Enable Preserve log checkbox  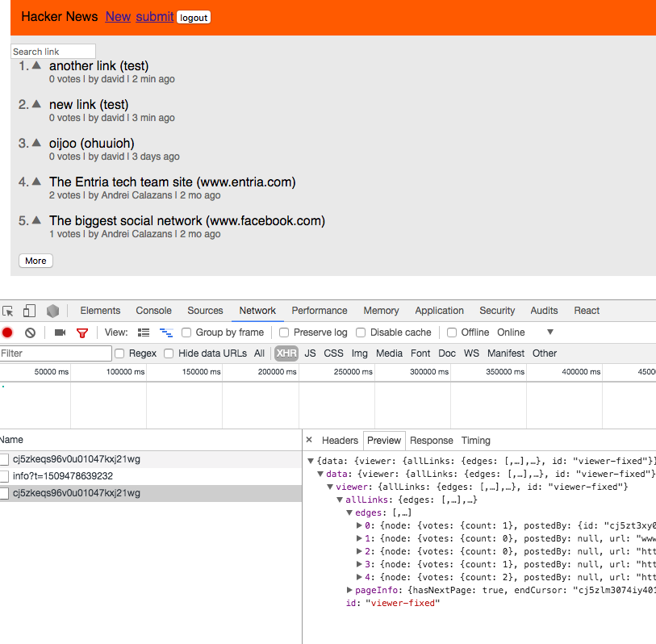click(x=284, y=332)
